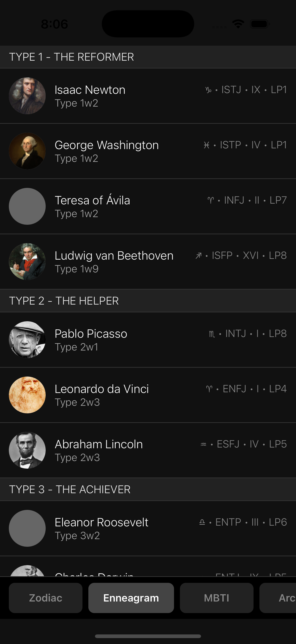Tap Pablo Picasso's portrait photo
Screen dimensions: 296x644
click(x=27, y=339)
